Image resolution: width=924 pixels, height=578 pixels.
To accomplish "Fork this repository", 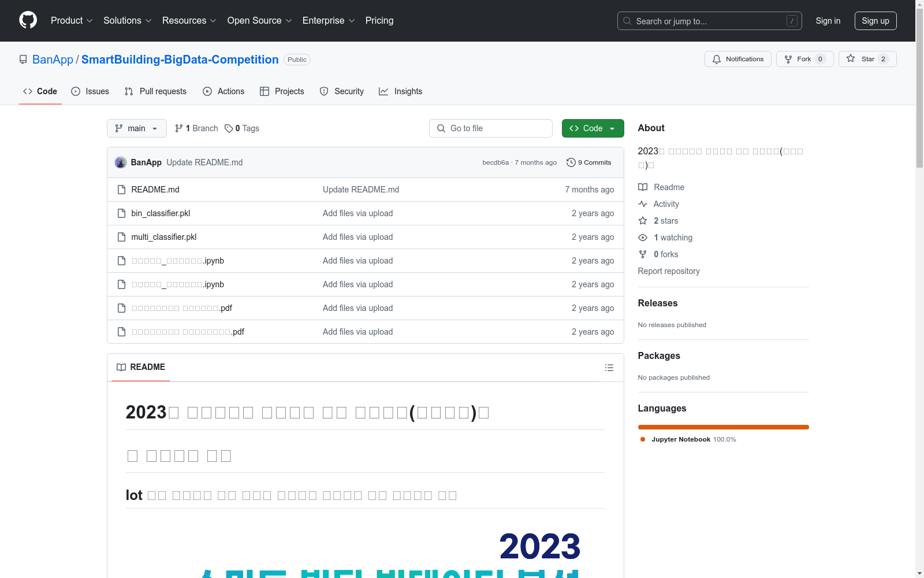I will 804,59.
